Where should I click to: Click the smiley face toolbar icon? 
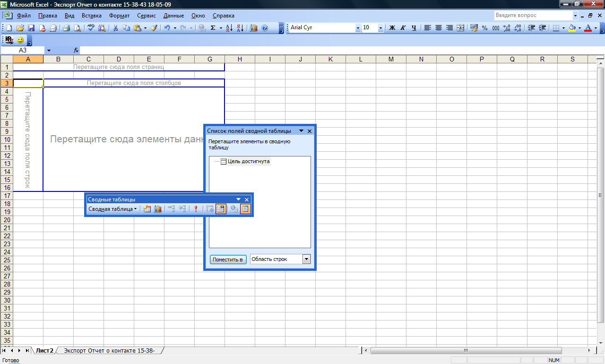click(20, 40)
